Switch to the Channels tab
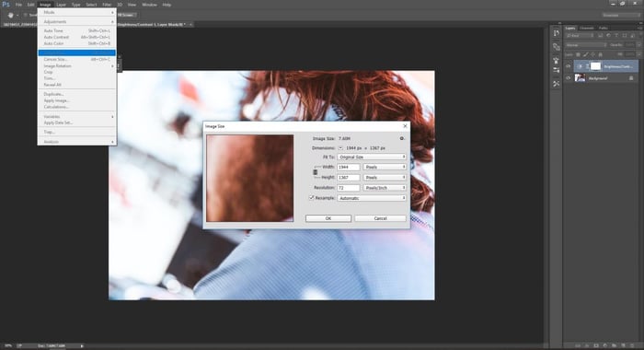The width and height of the screenshot is (644, 350). pos(587,28)
